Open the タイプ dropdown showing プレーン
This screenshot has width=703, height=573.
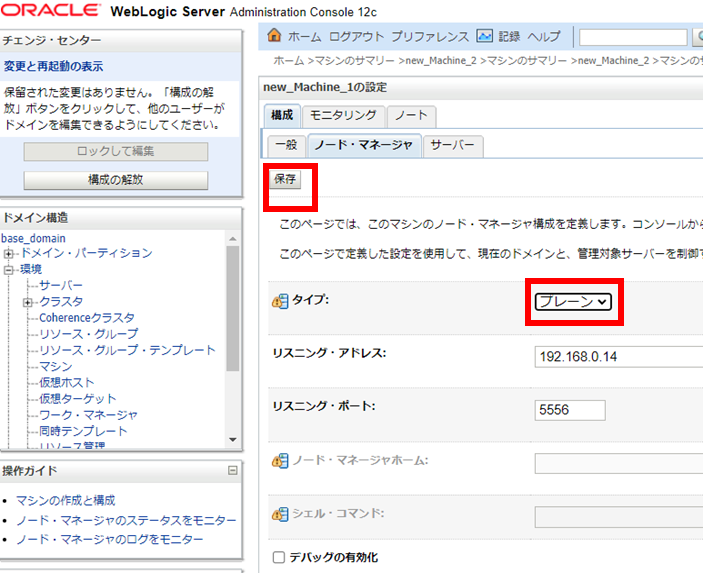[573, 302]
